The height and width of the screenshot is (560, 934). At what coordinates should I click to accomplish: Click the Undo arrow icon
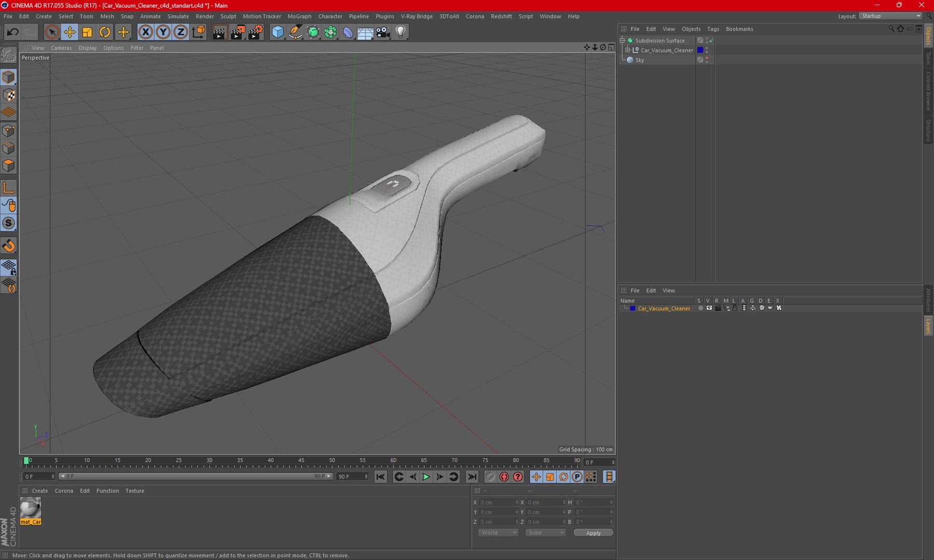click(x=12, y=32)
